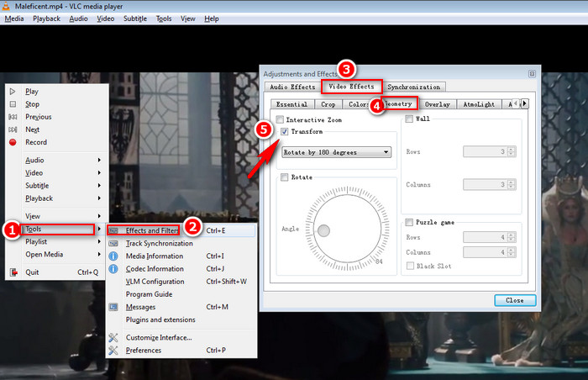
Task: Click the red Record icon
Action: (13, 142)
